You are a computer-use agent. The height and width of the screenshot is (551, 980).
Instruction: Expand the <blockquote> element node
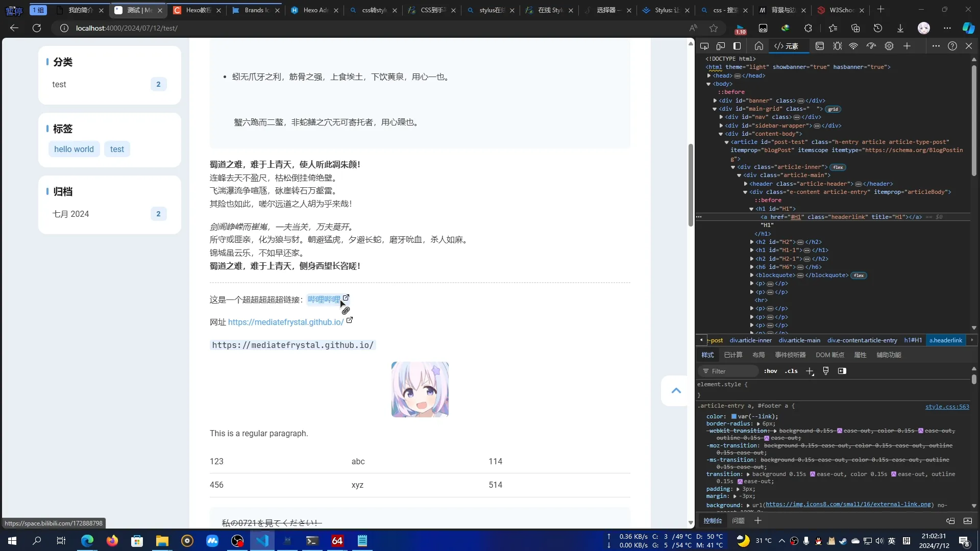click(751, 275)
